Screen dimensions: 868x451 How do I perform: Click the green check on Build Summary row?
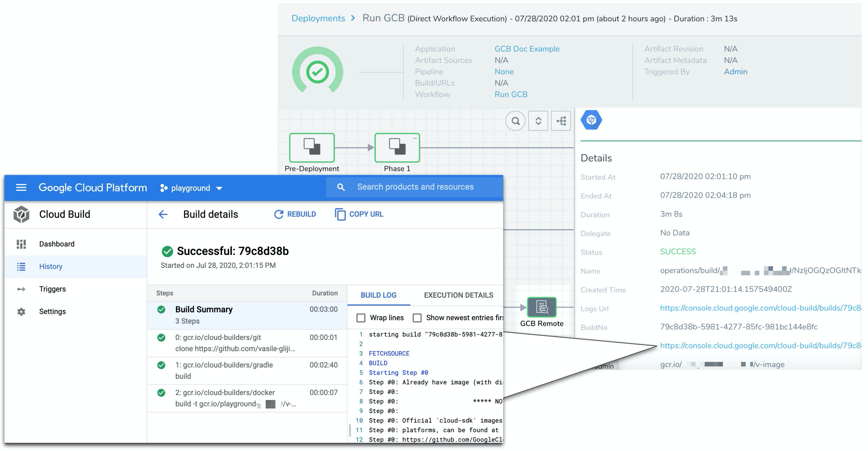[x=161, y=310]
